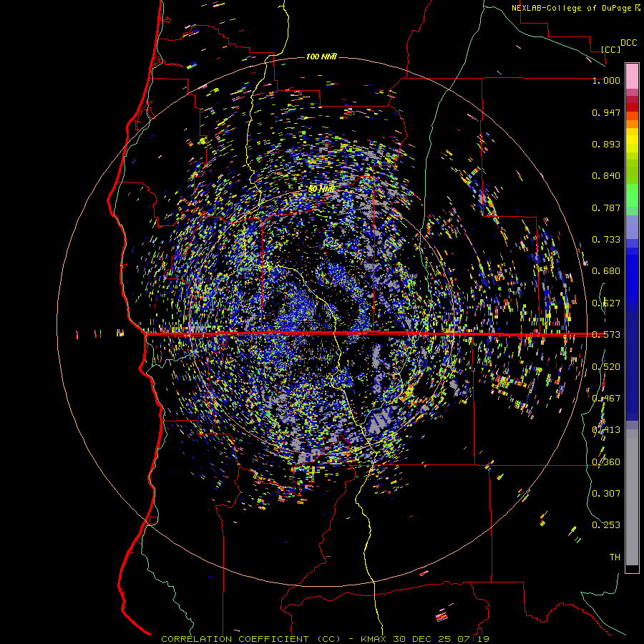
Task: Click the 50 NMI range ring label
Action: point(321,189)
